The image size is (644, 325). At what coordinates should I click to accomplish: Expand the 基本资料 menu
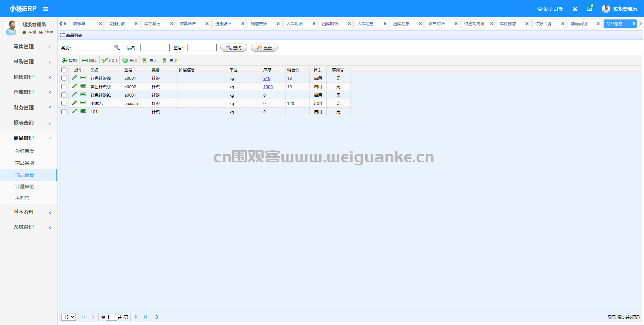click(29, 212)
